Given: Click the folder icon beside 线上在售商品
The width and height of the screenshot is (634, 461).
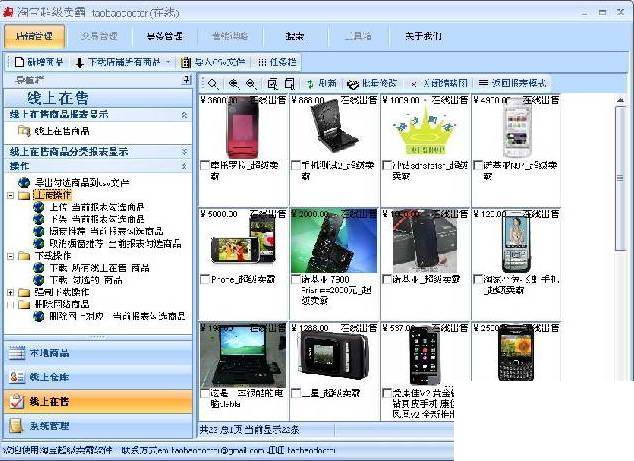Looking at the screenshot, I should [24, 131].
